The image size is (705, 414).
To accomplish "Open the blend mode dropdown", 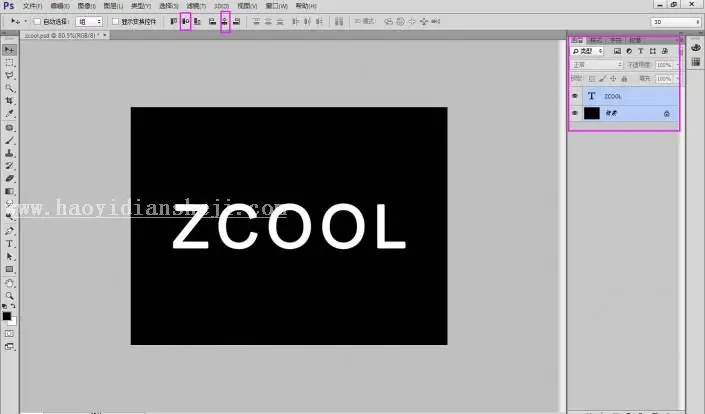I will [597, 65].
